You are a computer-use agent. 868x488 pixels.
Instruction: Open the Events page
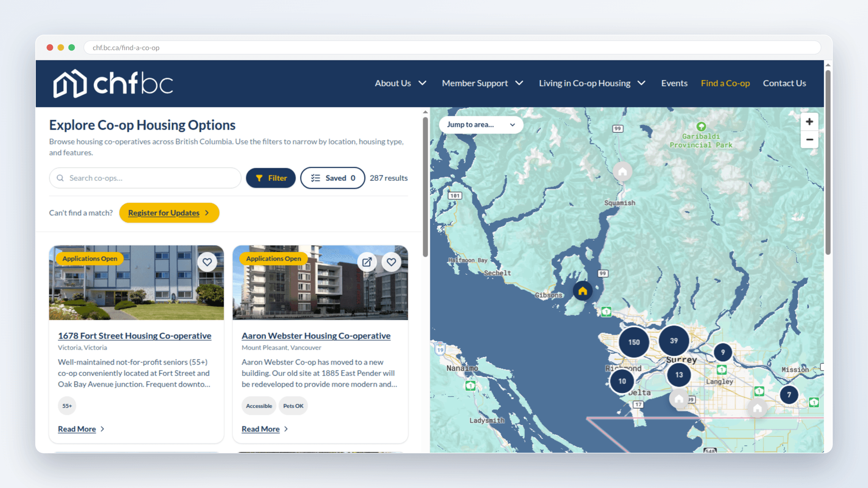point(674,83)
